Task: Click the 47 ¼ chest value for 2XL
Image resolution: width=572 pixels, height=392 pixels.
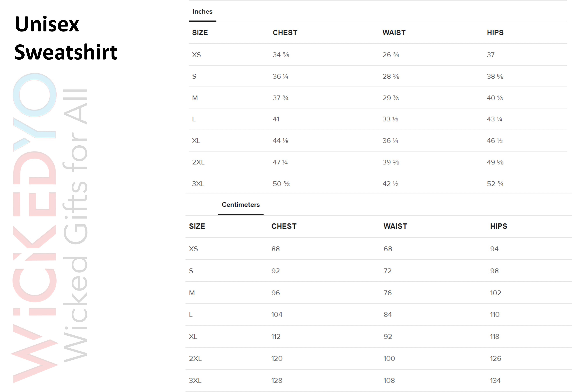Action: (x=280, y=162)
